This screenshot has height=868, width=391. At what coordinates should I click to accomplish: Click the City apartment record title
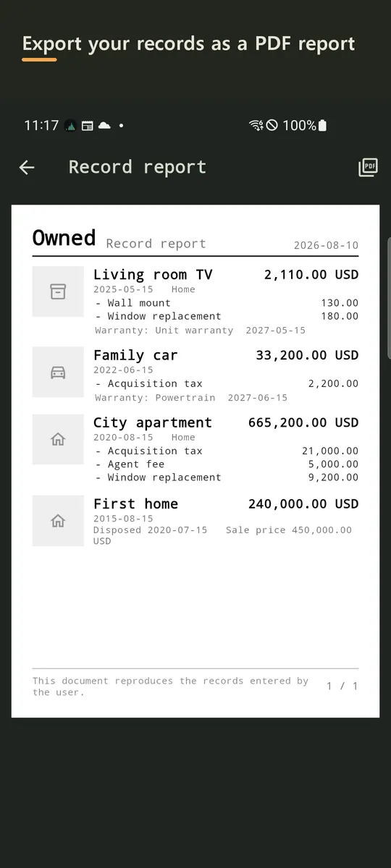coord(153,422)
